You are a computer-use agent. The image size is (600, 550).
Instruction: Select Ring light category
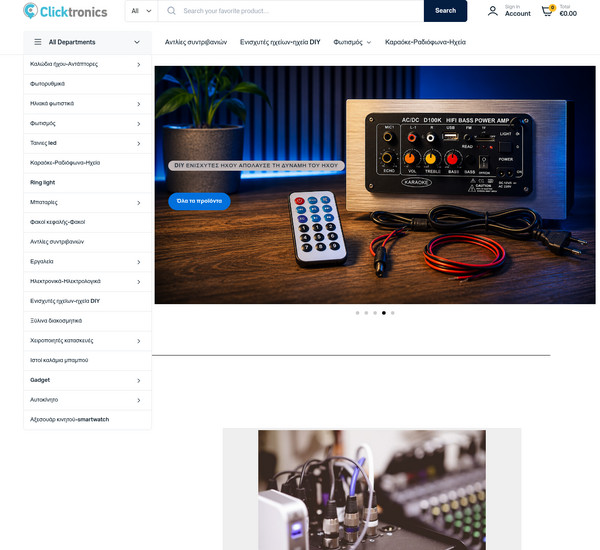[87, 183]
